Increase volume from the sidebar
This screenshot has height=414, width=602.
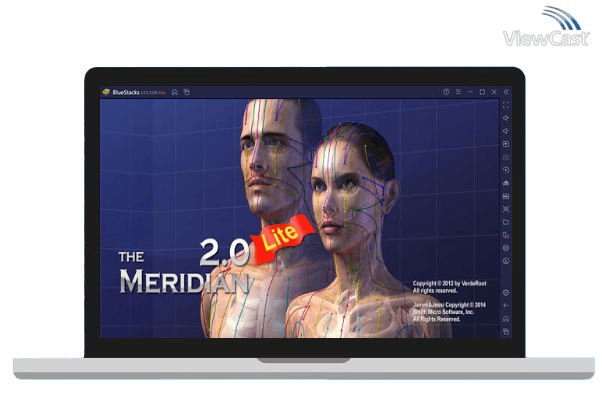click(x=506, y=118)
